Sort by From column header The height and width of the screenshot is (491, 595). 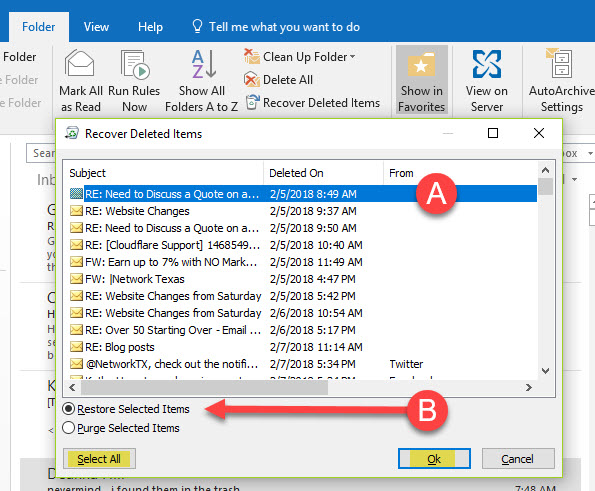pos(460,173)
